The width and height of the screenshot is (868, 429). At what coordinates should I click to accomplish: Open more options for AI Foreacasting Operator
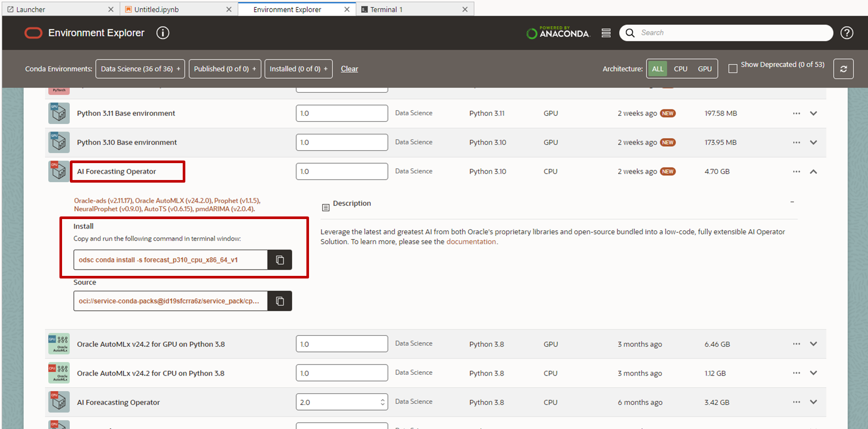(x=796, y=402)
